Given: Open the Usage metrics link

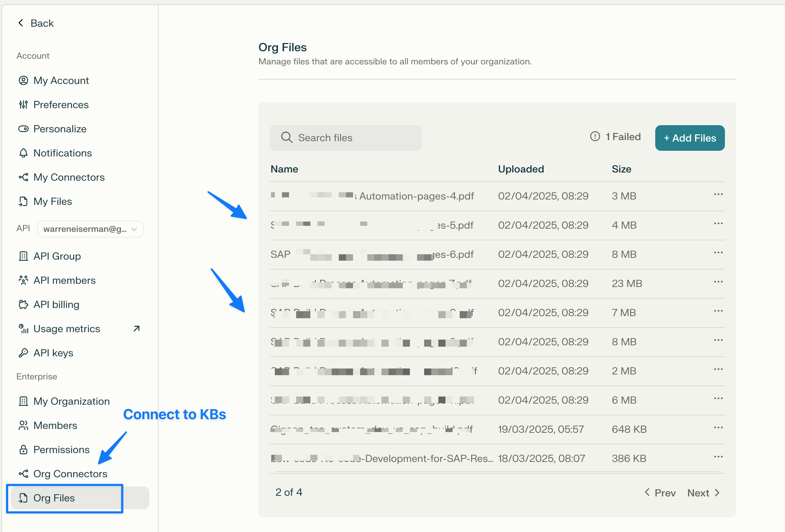Looking at the screenshot, I should 67,329.
